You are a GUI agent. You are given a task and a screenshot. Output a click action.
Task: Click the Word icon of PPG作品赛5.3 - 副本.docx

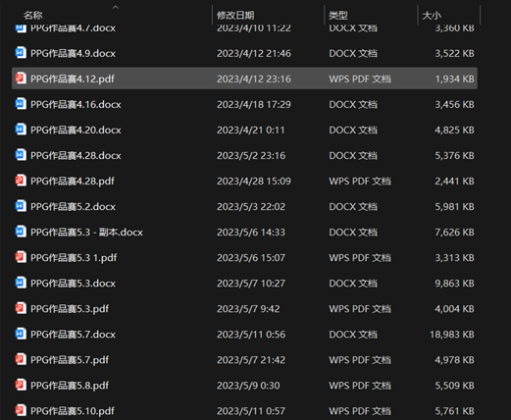[x=21, y=232]
